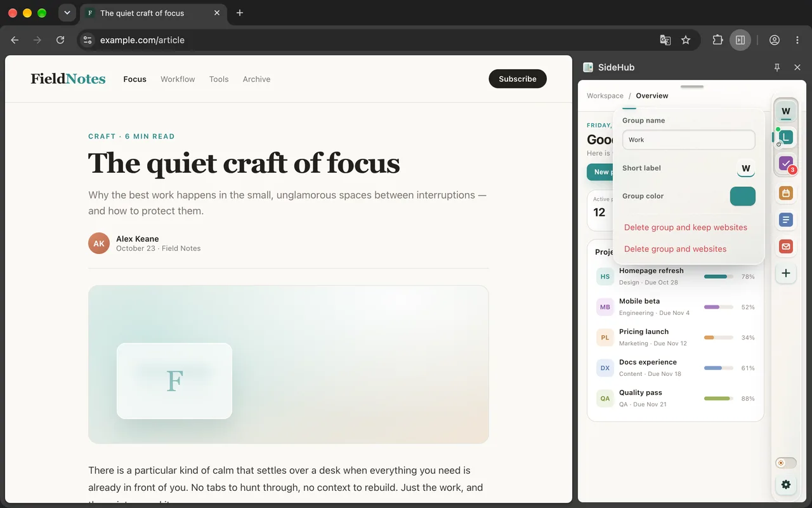This screenshot has width=812, height=508.
Task: Open the Chrome three-dot menu
Action: 797,40
